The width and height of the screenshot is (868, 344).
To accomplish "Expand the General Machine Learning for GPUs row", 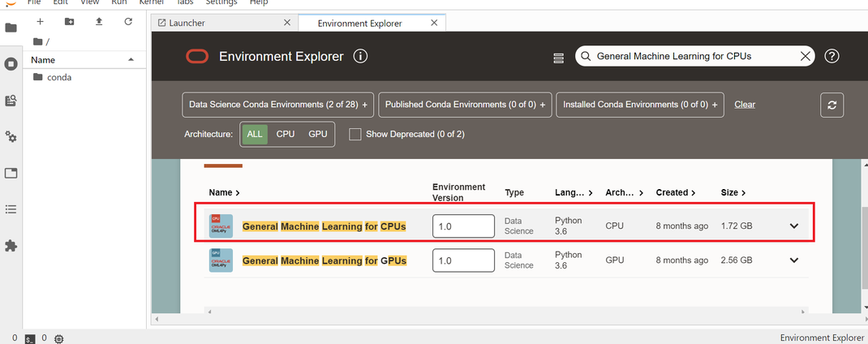I will [x=794, y=260].
